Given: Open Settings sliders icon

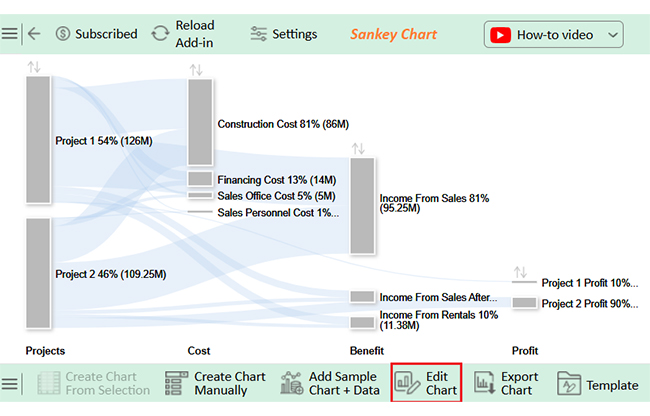Looking at the screenshot, I should coord(259,34).
